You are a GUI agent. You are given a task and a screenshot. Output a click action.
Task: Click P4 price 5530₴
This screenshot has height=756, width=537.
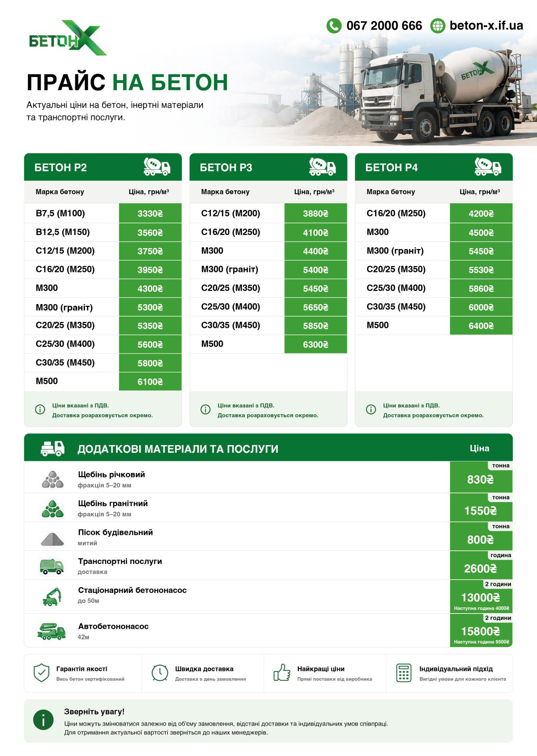tap(482, 270)
